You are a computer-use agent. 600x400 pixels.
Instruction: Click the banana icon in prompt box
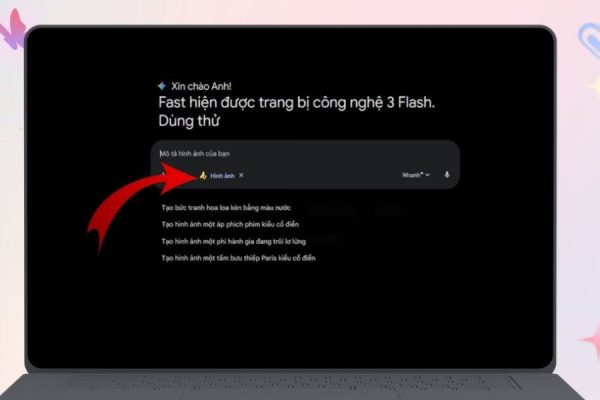click(x=203, y=175)
